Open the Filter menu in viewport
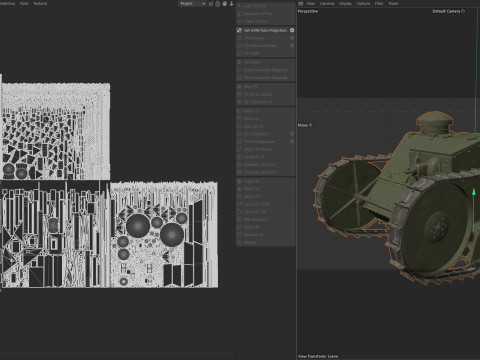The image size is (480, 360). (x=379, y=4)
